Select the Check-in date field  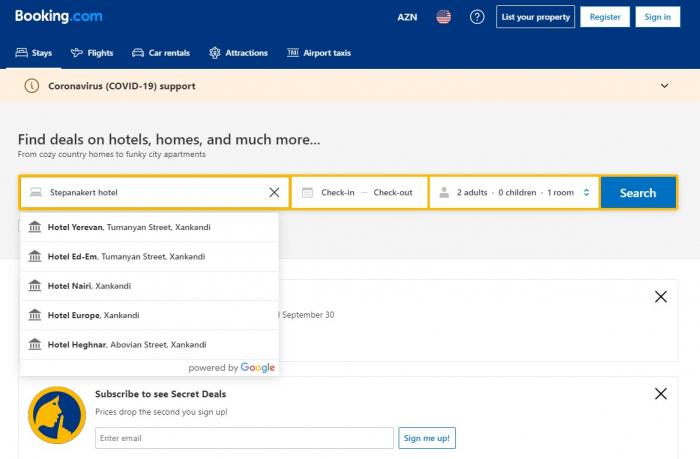click(338, 192)
